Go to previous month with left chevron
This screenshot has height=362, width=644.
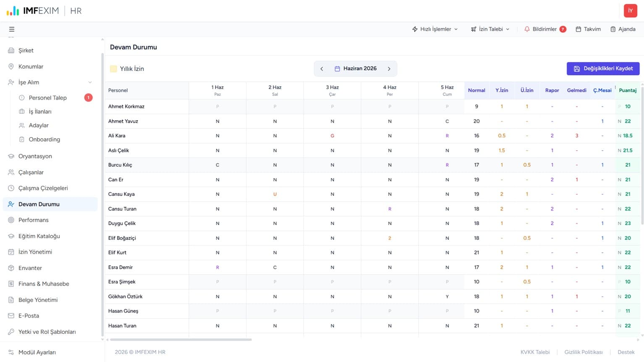(x=322, y=69)
